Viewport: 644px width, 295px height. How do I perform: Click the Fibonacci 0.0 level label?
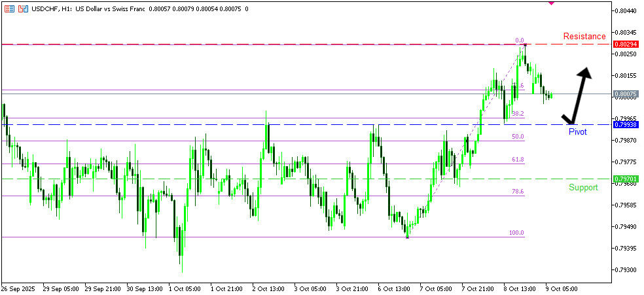(520, 40)
